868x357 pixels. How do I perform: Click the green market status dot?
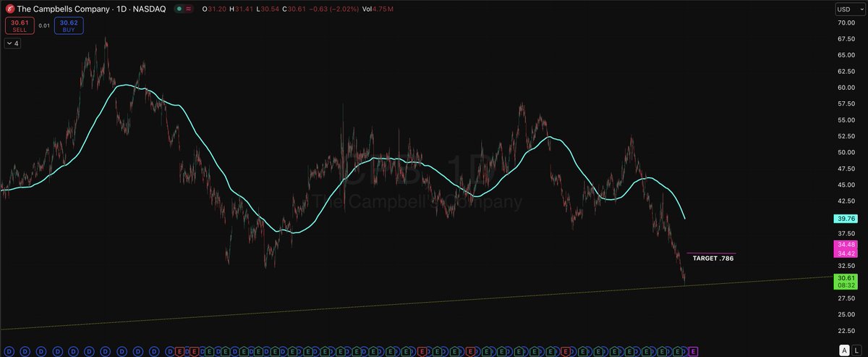pos(179,9)
